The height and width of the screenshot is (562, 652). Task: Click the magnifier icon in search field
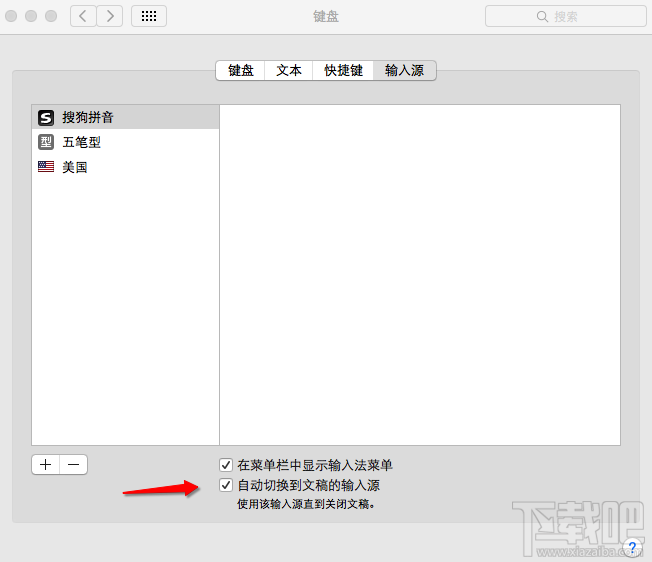(542, 17)
